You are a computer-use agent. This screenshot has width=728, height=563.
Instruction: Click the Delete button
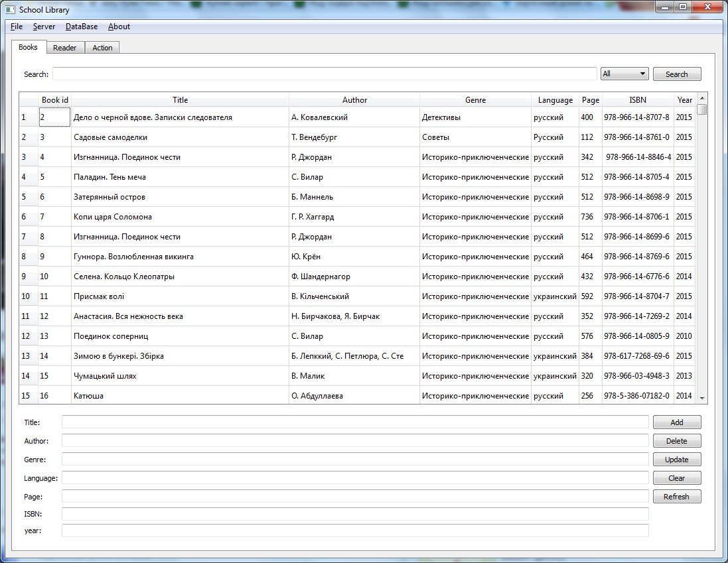click(677, 441)
